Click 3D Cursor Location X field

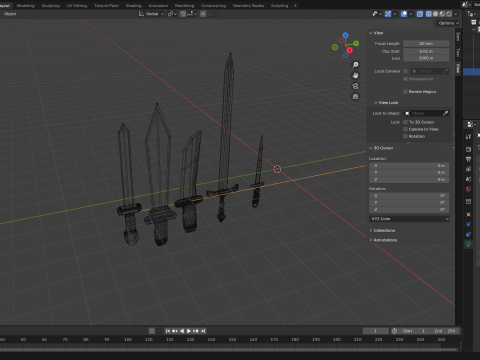click(409, 166)
